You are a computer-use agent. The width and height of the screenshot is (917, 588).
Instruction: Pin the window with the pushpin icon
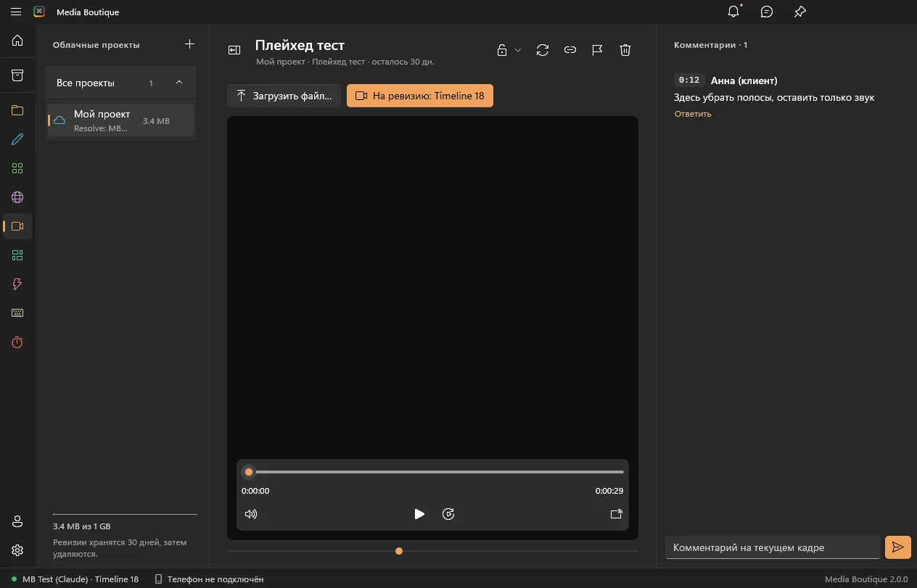point(799,12)
